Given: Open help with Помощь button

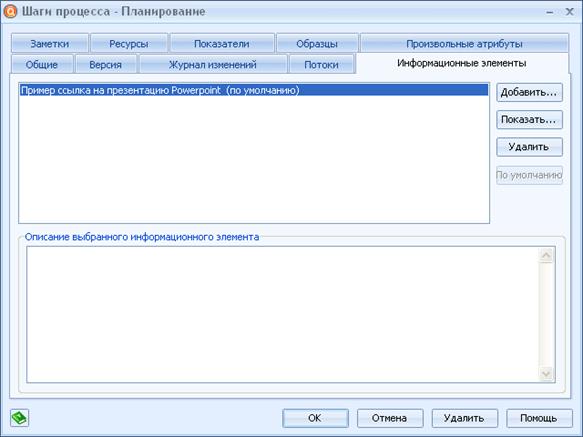Looking at the screenshot, I should click(x=539, y=418).
